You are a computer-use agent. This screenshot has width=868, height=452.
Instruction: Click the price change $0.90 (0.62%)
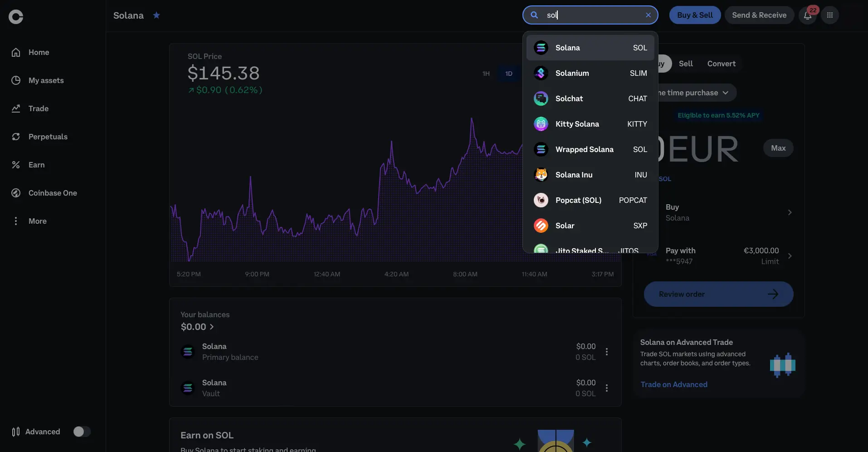[225, 90]
